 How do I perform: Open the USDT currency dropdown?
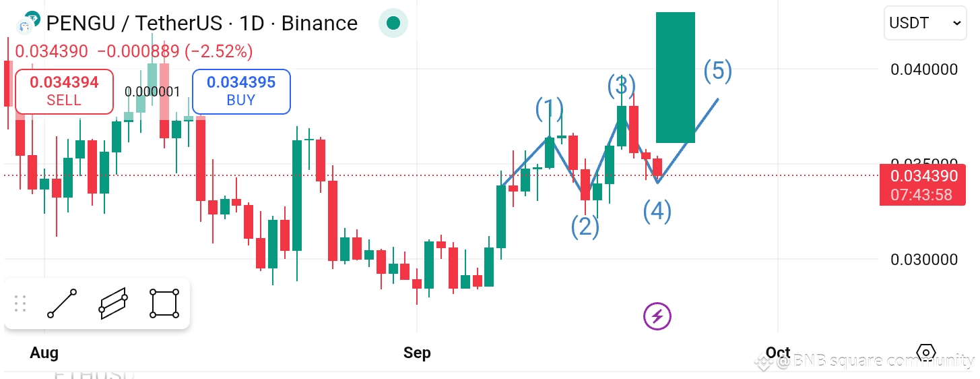click(925, 23)
